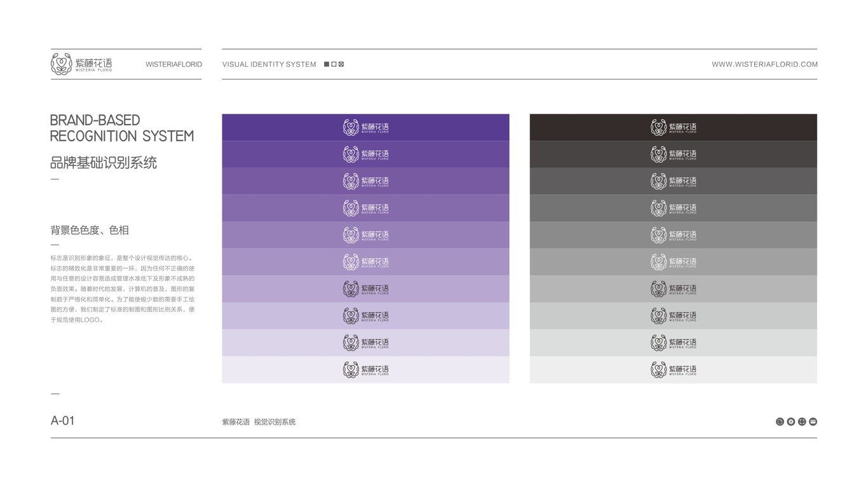Image resolution: width=868 pixels, height=487 pixels.
Task: Select the fourth purple band from top
Action: [x=365, y=208]
